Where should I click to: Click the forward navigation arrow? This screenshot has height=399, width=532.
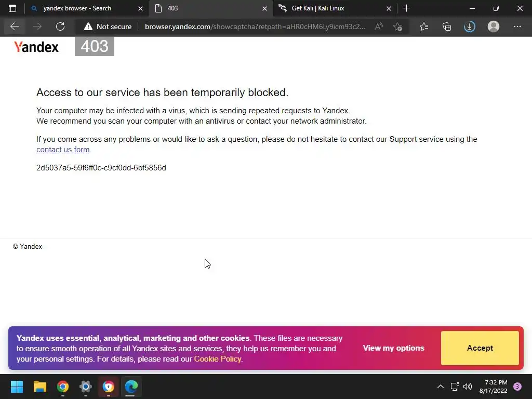click(x=37, y=26)
